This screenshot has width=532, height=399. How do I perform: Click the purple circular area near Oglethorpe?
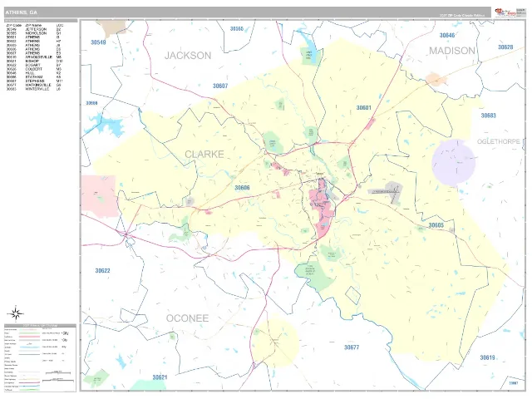click(x=453, y=163)
